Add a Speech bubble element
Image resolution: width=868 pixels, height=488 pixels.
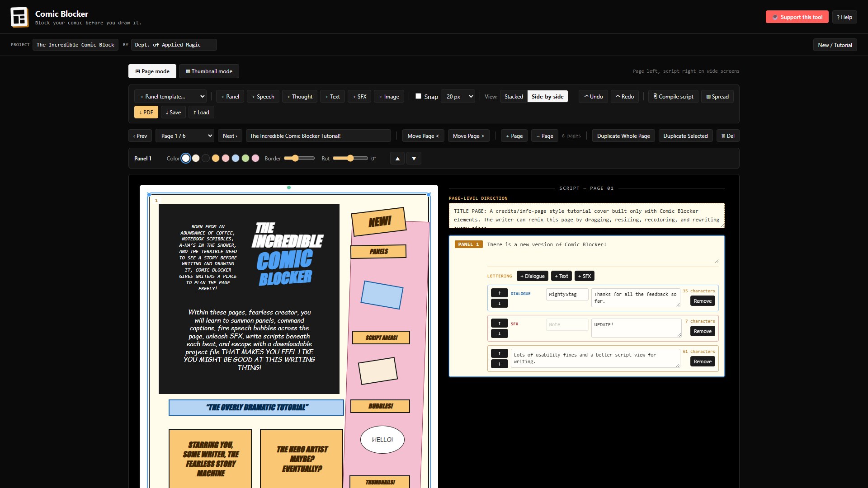(263, 97)
